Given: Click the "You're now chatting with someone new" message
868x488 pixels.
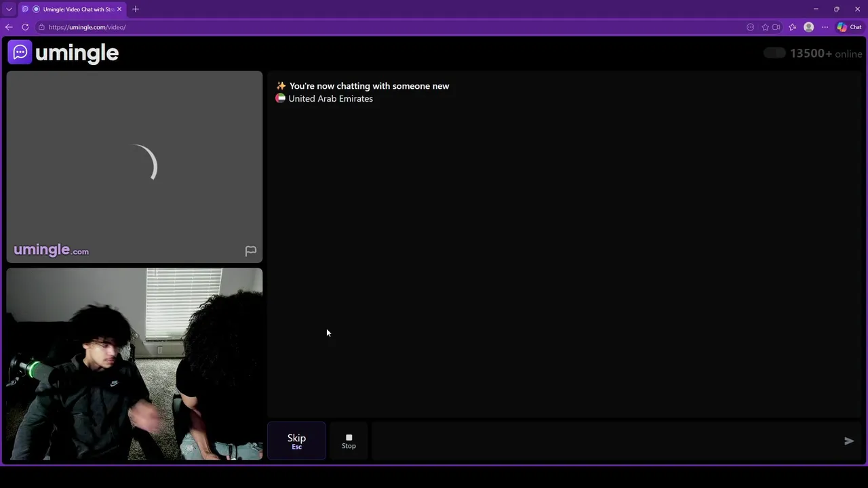Looking at the screenshot, I should pos(369,86).
